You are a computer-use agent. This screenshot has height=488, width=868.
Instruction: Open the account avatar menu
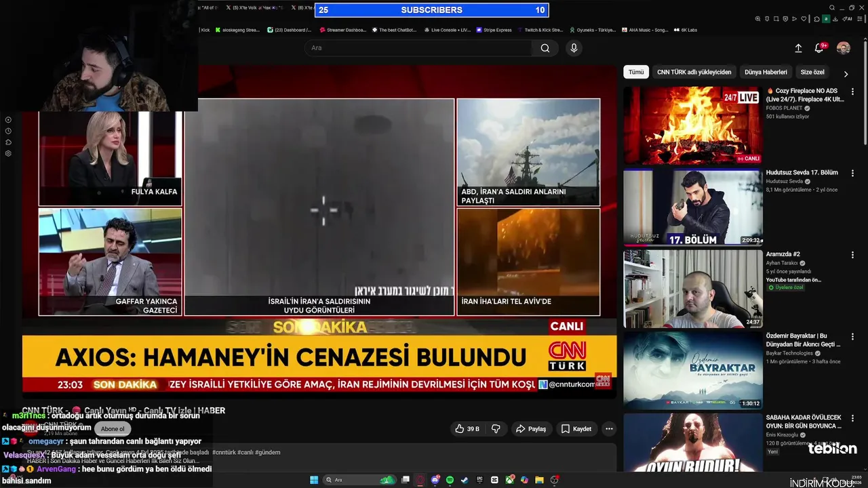(x=843, y=48)
